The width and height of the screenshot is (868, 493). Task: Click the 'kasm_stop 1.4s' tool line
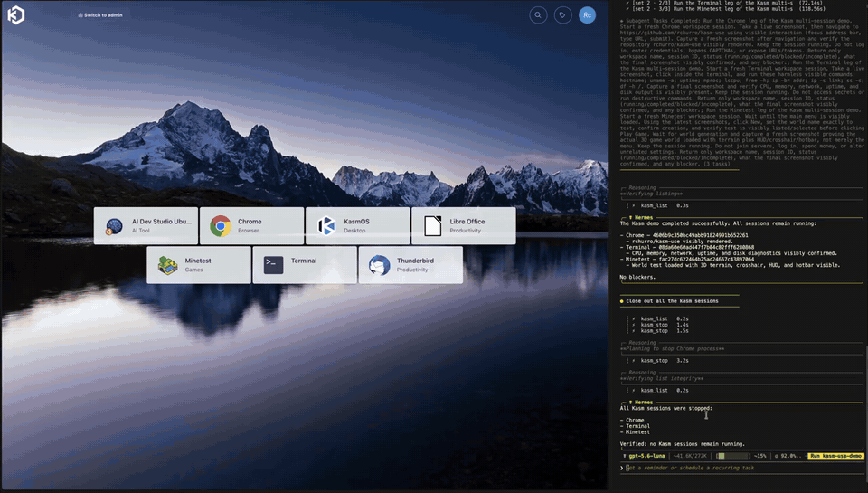coord(665,325)
